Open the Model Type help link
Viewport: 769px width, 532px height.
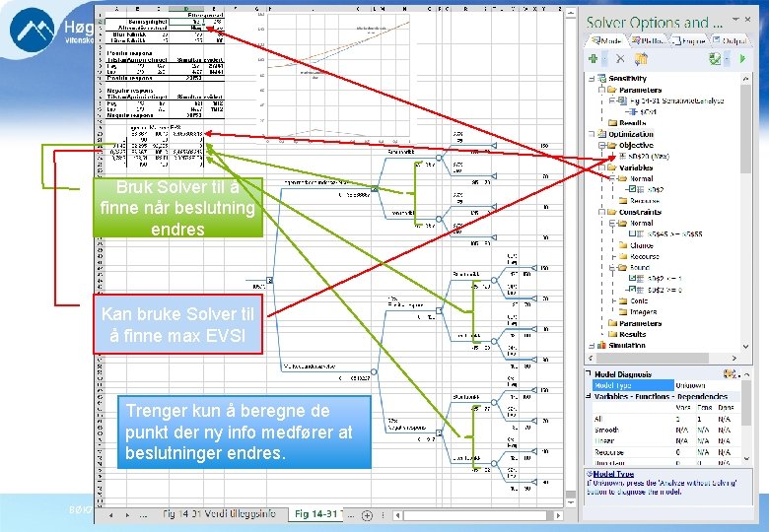(x=613, y=474)
